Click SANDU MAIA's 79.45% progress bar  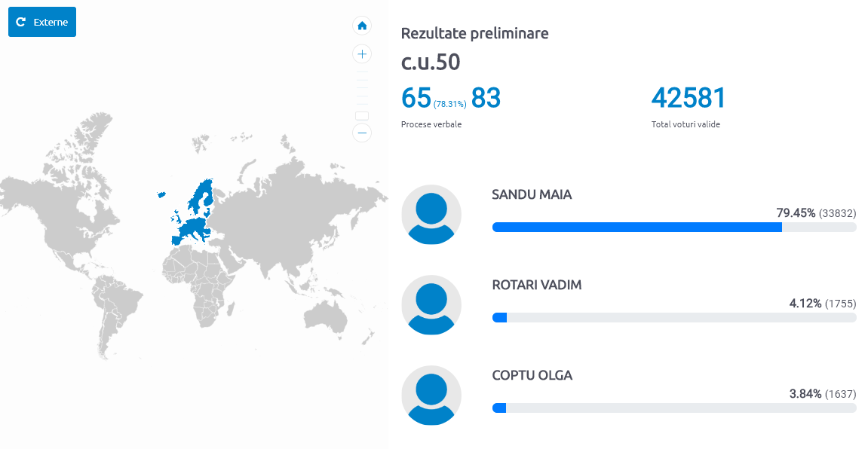674,228
